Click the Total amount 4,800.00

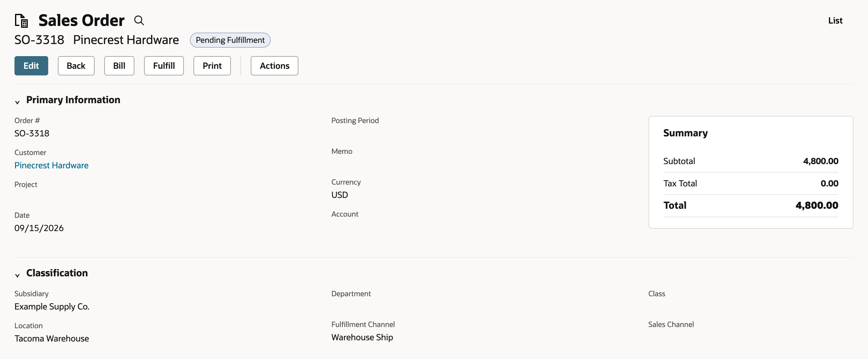tap(817, 205)
